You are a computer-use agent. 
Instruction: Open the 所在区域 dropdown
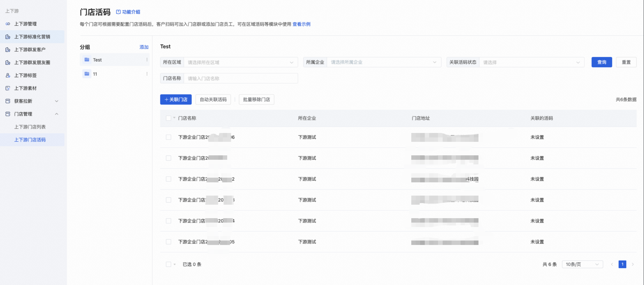[x=241, y=62]
